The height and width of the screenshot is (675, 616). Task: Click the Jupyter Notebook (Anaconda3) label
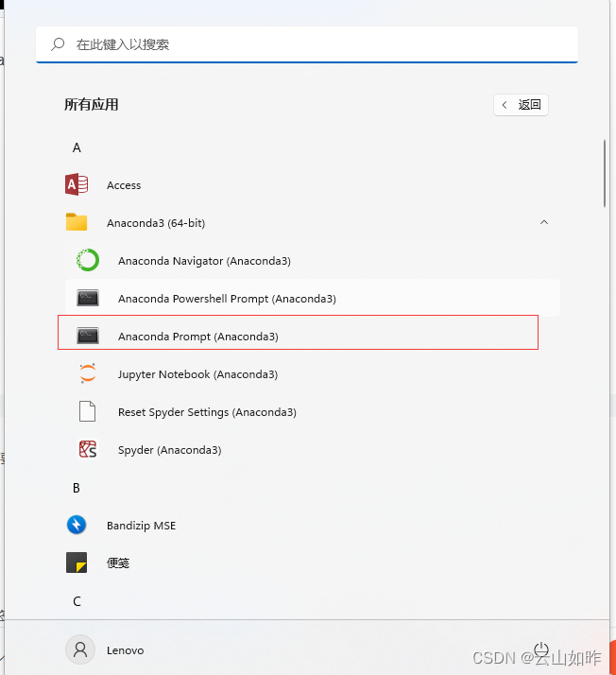pos(197,374)
